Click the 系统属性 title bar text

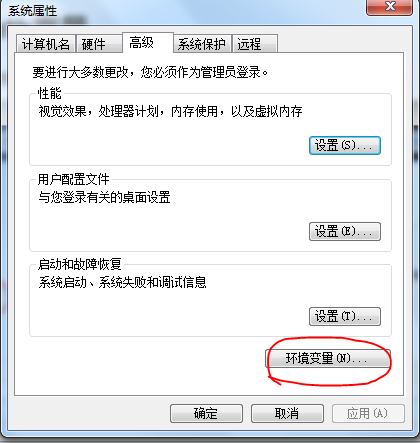click(x=33, y=11)
